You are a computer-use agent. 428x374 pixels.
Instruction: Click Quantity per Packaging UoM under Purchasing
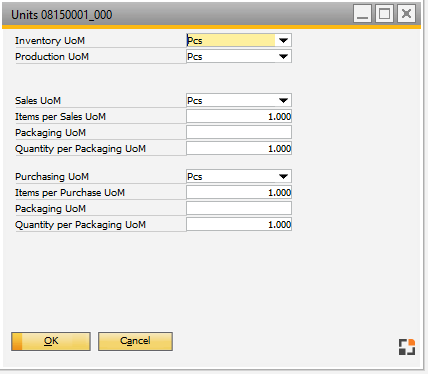(x=239, y=224)
